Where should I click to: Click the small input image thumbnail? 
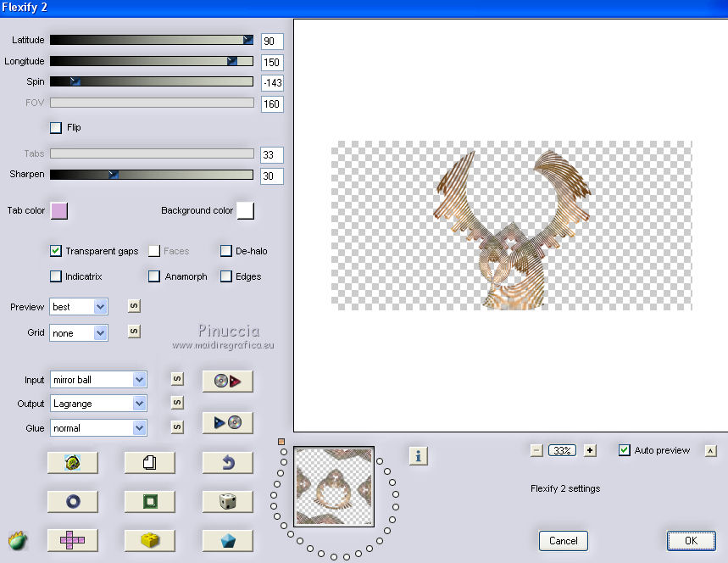(x=334, y=487)
